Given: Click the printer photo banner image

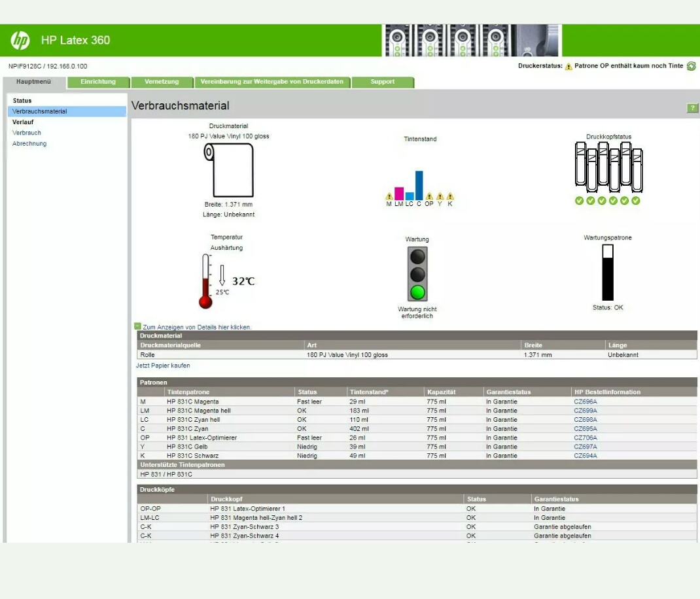Looking at the screenshot, I should (472, 40).
